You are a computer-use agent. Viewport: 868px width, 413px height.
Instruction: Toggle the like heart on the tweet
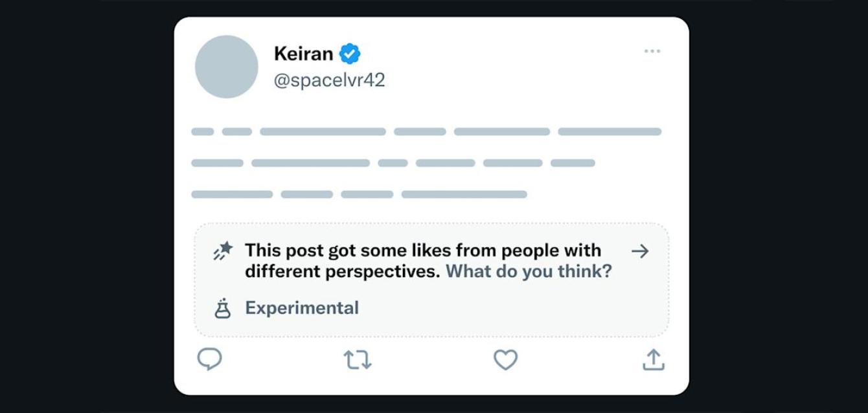coord(506,361)
